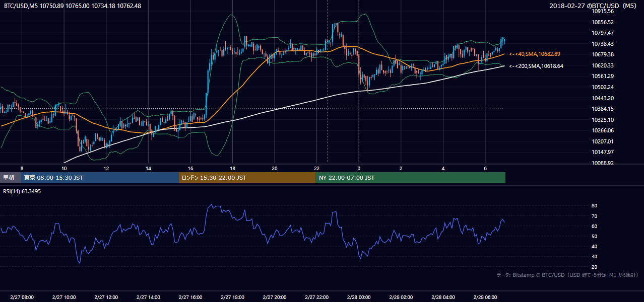Click the 2/27 18:00 time label
The width and height of the screenshot is (644, 302).
click(x=232, y=297)
